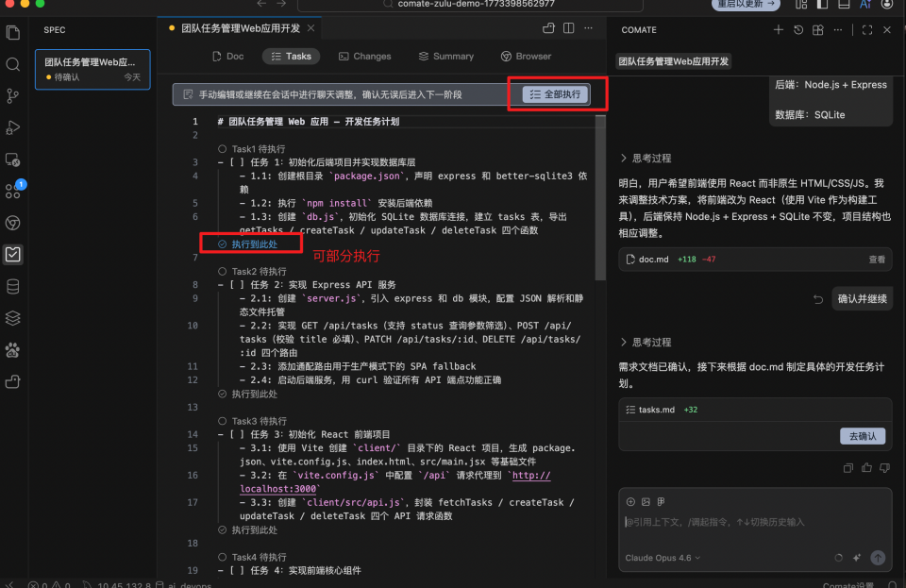Image resolution: width=906 pixels, height=588 pixels.
Task: Click the sparkle enhance prompt icon
Action: tap(857, 558)
